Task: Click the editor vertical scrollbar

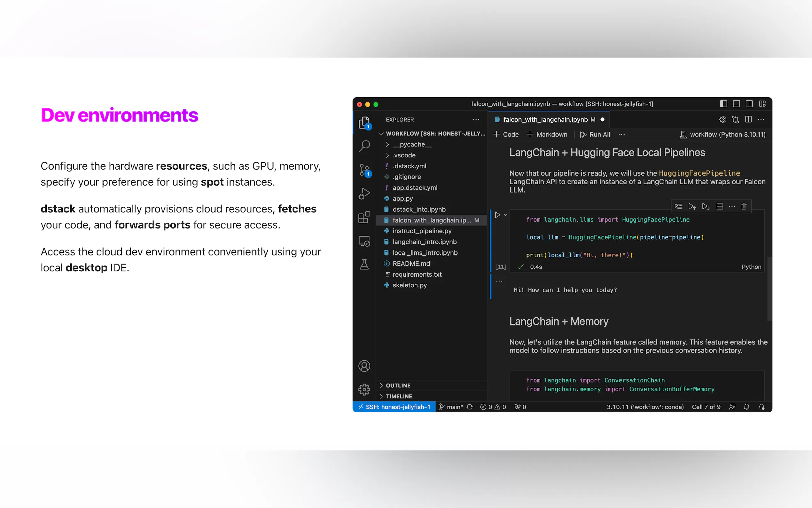Action: [x=769, y=289]
